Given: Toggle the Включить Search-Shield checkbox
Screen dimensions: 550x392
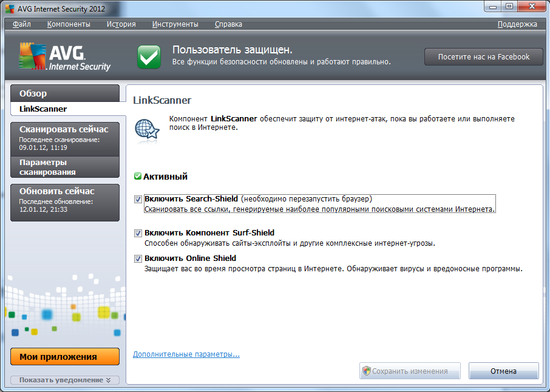Looking at the screenshot, I should pyautogui.click(x=138, y=199).
